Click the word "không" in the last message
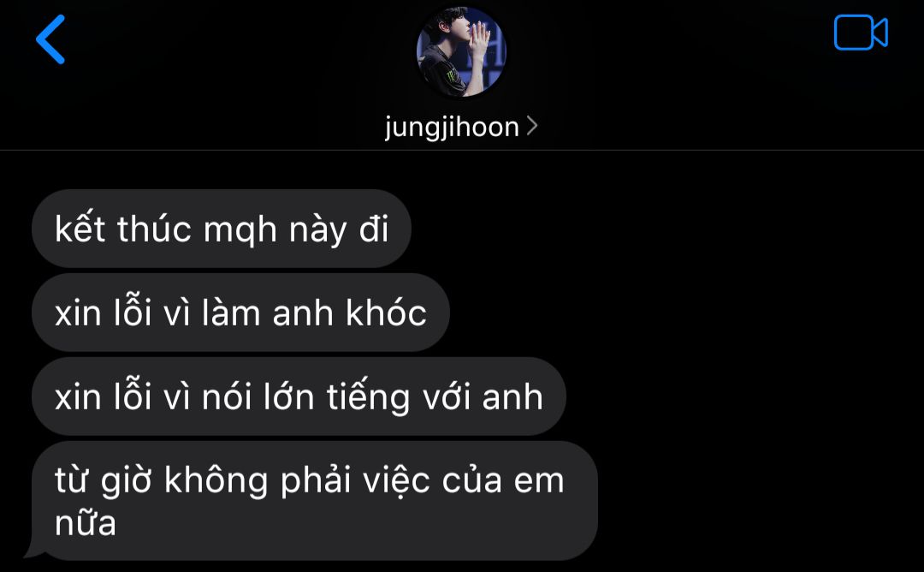 tap(216, 480)
